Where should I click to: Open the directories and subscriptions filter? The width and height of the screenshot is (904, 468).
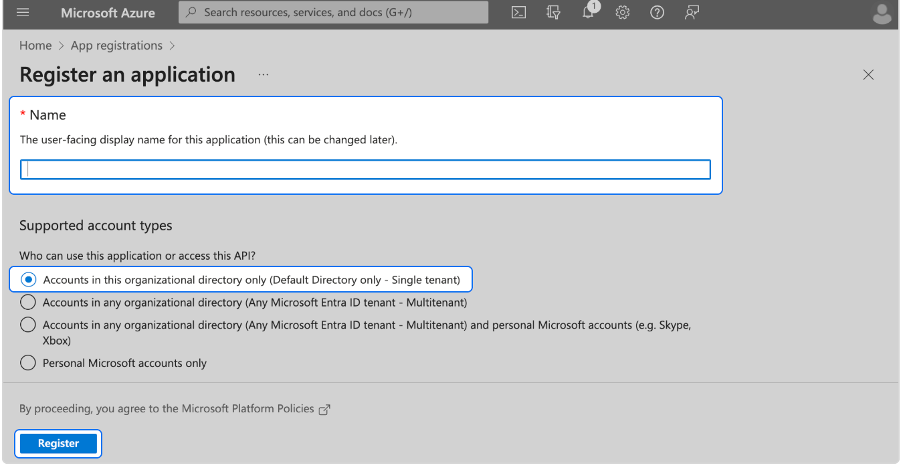553,13
